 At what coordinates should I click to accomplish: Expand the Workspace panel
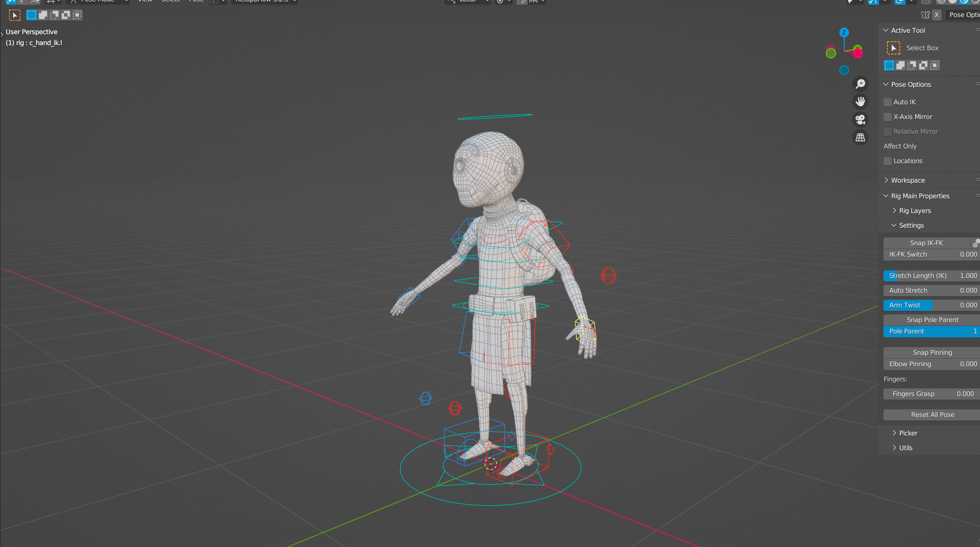tap(886, 180)
